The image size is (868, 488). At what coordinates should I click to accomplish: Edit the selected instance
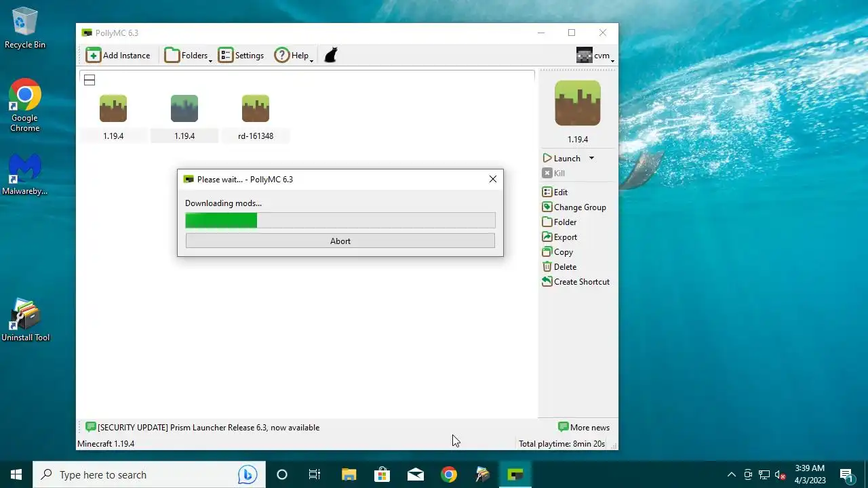point(555,192)
